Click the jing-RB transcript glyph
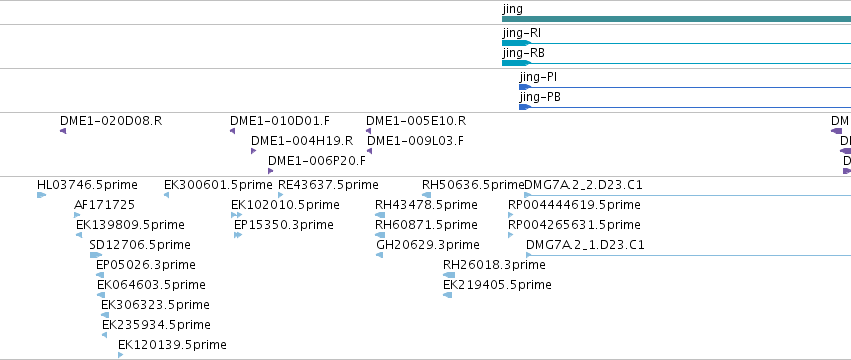The image size is (851, 360). point(676,63)
